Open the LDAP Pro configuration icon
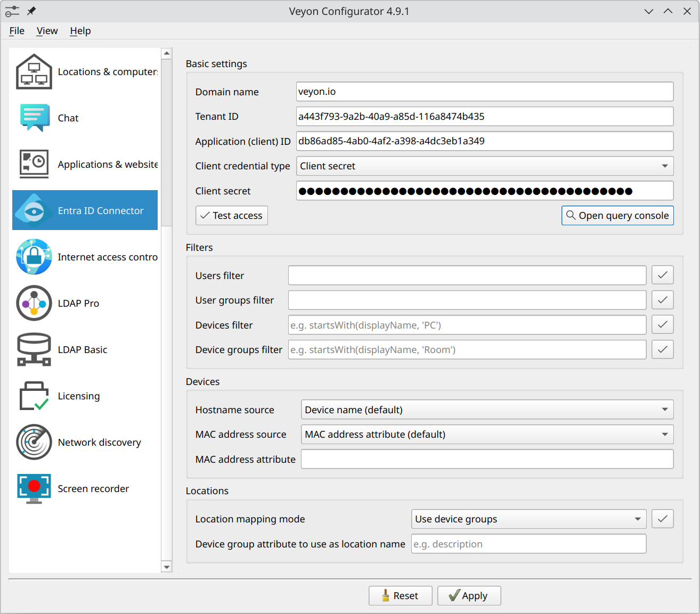700x614 pixels. point(34,303)
